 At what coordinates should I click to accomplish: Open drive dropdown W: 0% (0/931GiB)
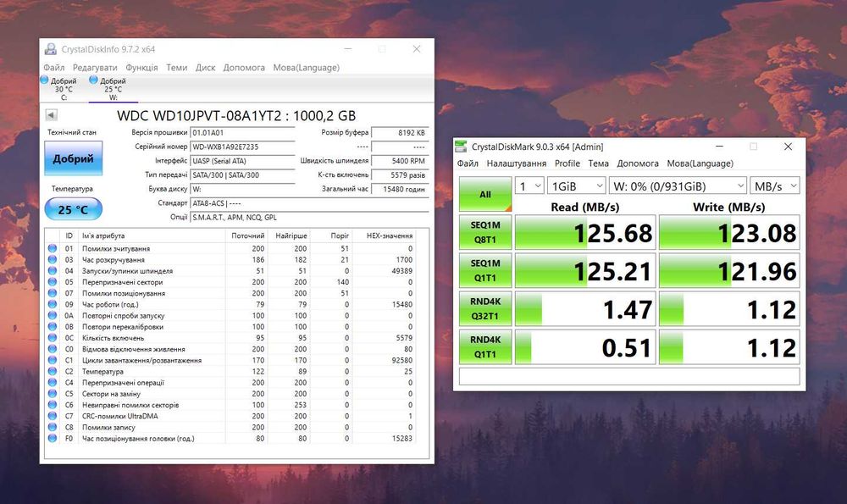678,186
